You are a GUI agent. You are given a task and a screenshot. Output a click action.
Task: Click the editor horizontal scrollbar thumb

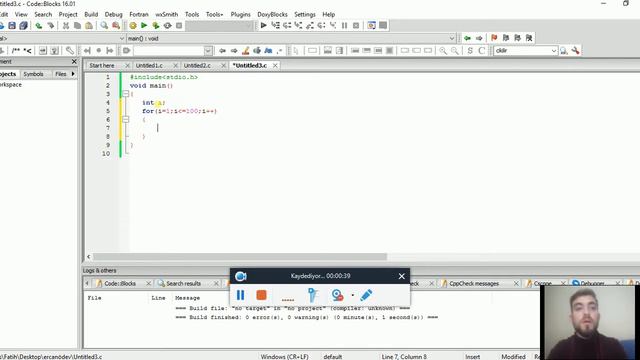(x=240, y=257)
